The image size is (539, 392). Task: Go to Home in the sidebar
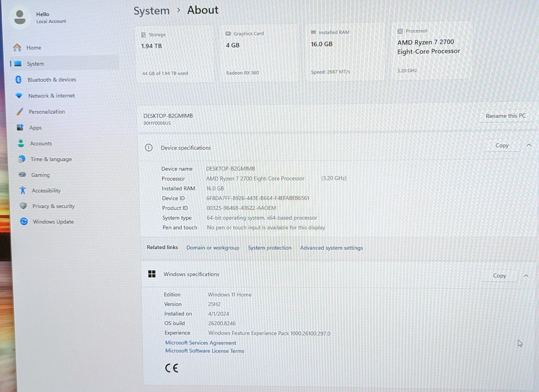[34, 48]
